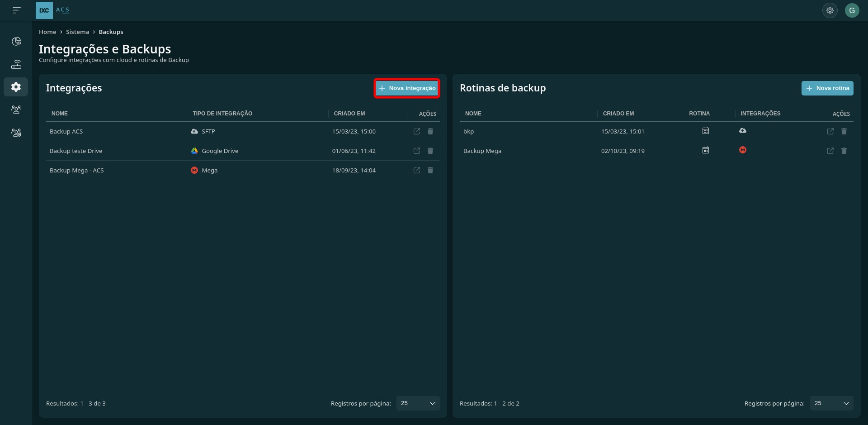
Task: Click the SFTP type label
Action: click(x=208, y=131)
